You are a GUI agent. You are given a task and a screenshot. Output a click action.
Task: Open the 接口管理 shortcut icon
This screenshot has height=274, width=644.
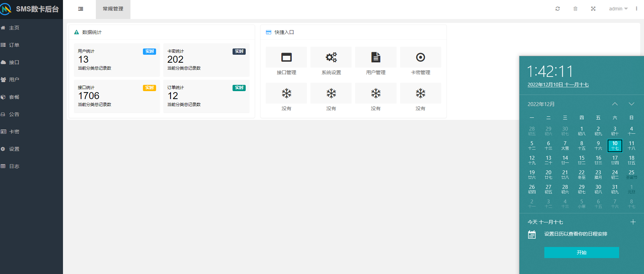pyautogui.click(x=286, y=58)
